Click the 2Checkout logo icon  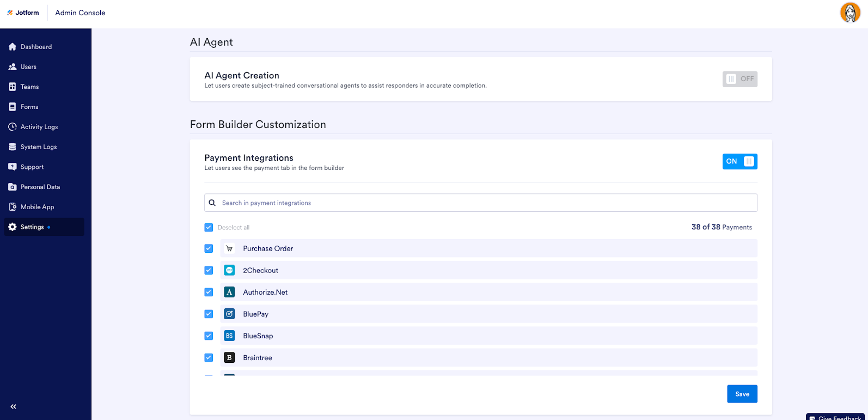pyautogui.click(x=229, y=270)
